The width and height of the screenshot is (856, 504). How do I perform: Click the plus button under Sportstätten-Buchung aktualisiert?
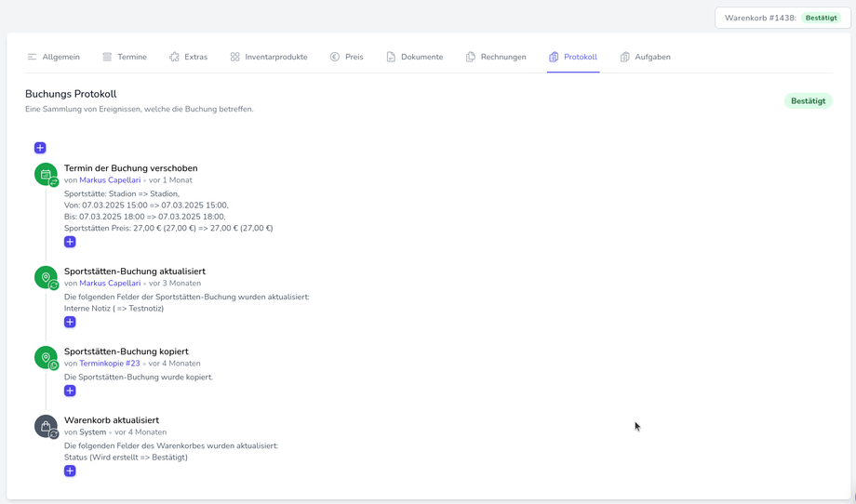coord(70,322)
